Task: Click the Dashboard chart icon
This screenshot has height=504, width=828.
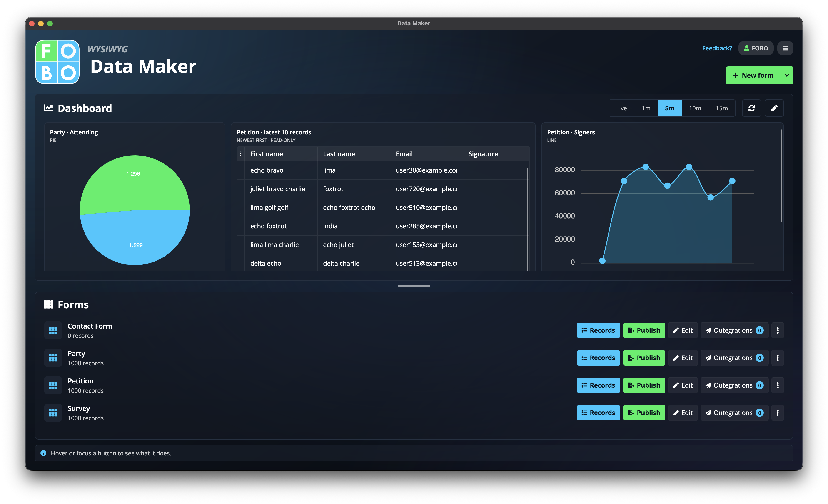Action: coord(48,108)
